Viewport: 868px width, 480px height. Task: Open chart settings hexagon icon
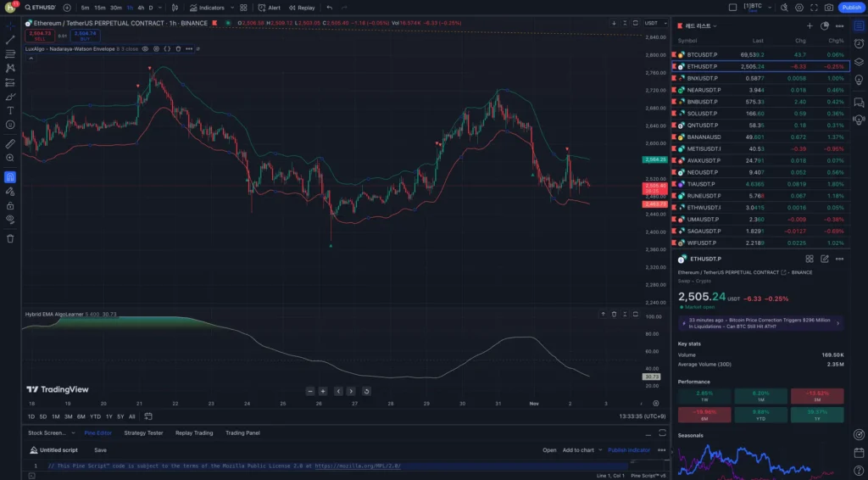click(798, 8)
